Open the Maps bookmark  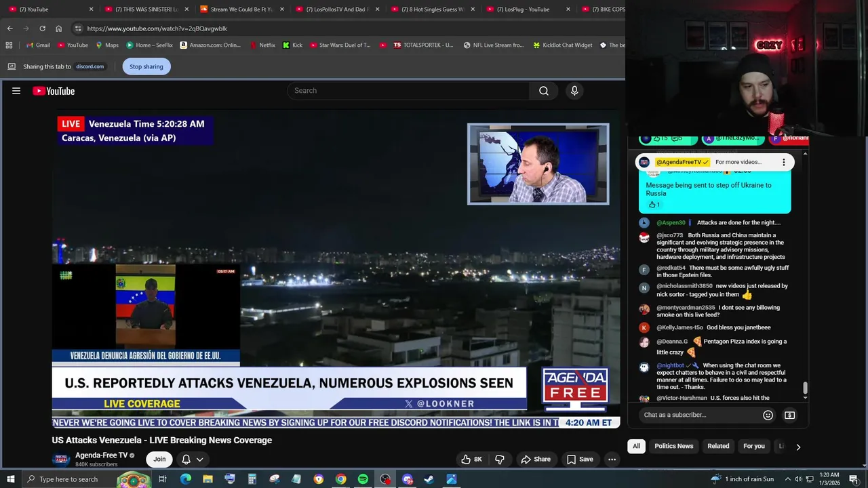click(107, 45)
